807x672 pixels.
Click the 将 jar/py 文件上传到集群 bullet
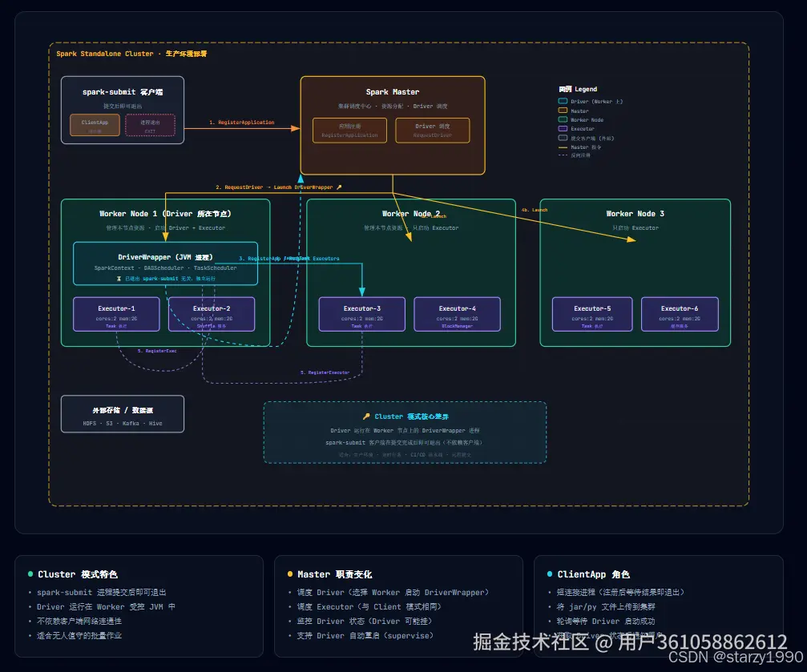pos(606,606)
